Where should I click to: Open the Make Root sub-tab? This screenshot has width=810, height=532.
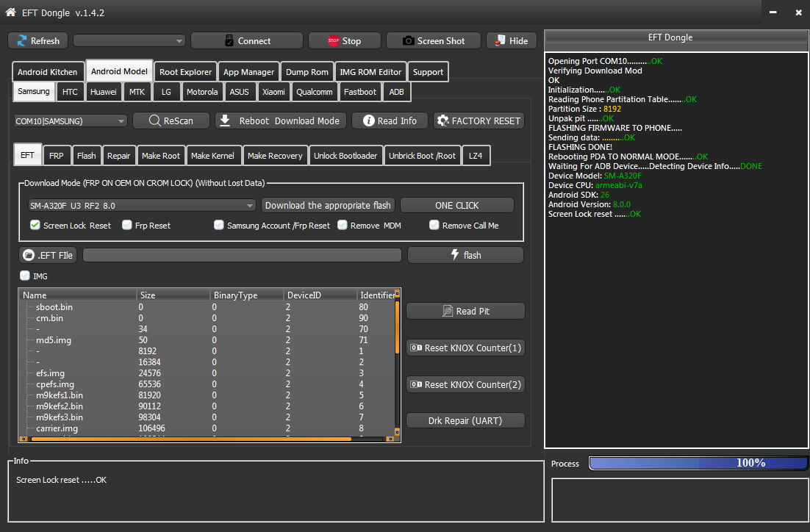161,156
